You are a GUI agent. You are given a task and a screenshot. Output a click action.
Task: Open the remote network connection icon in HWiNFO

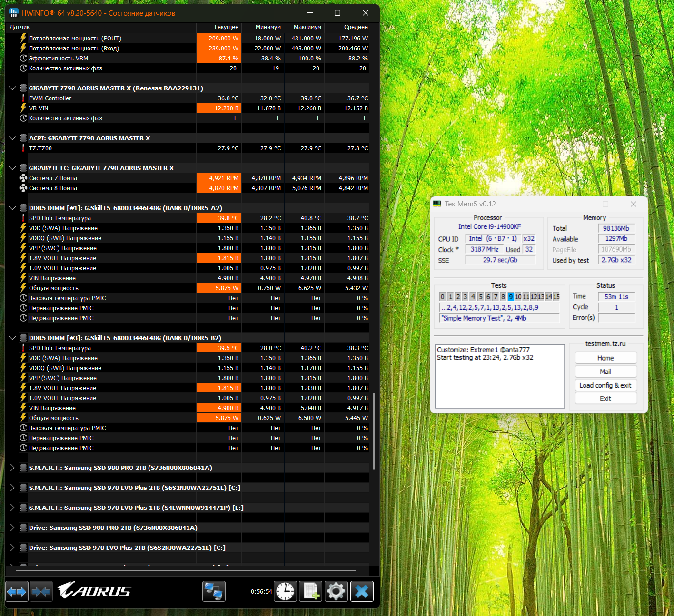(214, 592)
